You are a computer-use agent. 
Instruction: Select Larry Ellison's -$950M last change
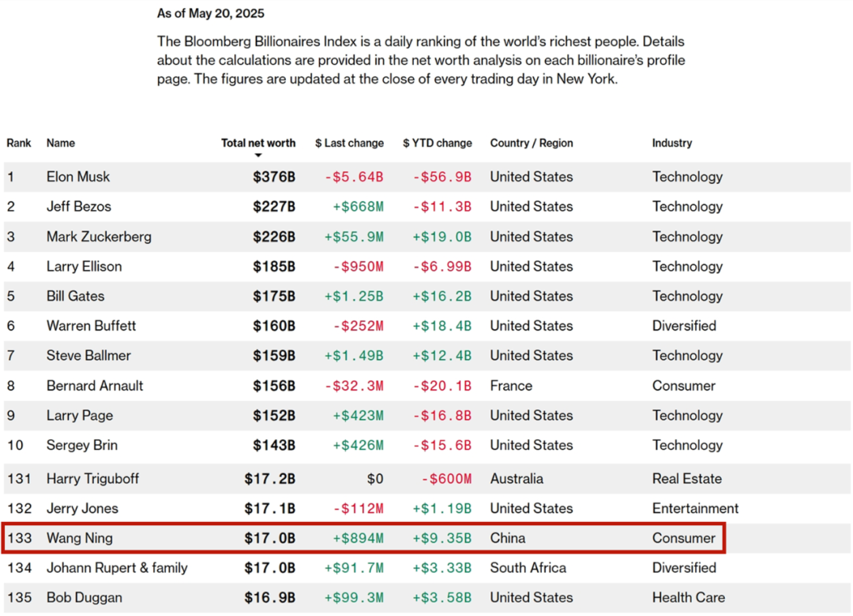(x=358, y=267)
